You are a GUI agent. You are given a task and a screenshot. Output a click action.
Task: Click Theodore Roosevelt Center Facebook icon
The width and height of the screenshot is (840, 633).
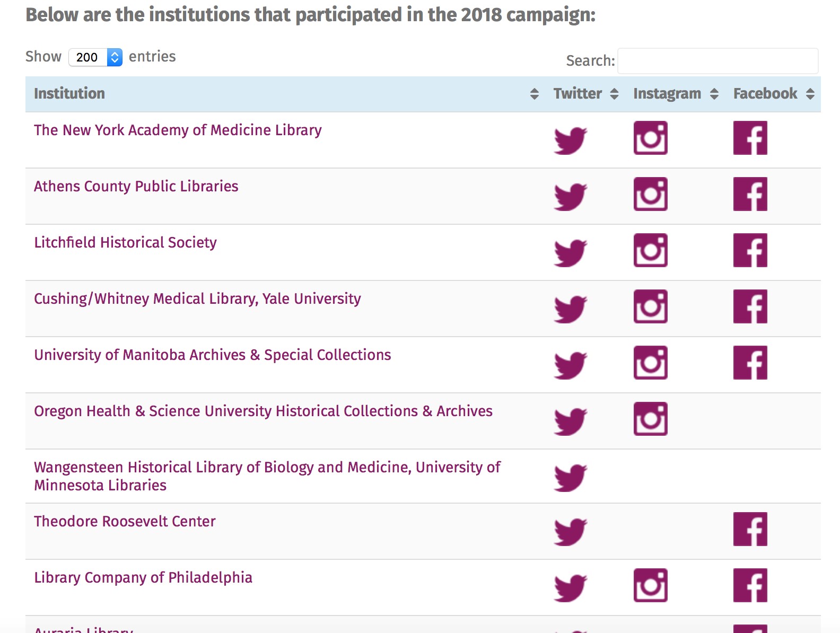750,529
